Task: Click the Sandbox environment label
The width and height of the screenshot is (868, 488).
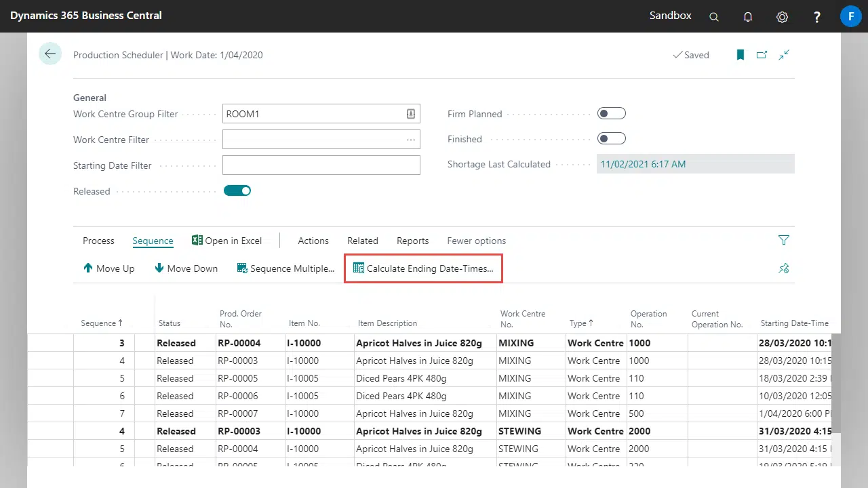Action: [x=671, y=15]
